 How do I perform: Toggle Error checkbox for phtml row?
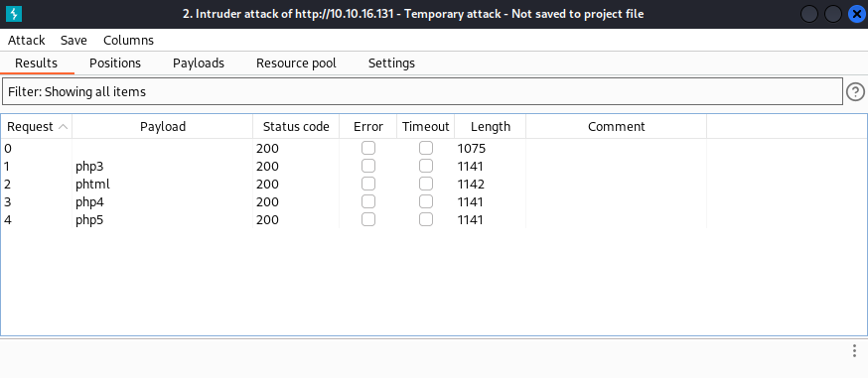pyautogui.click(x=368, y=184)
